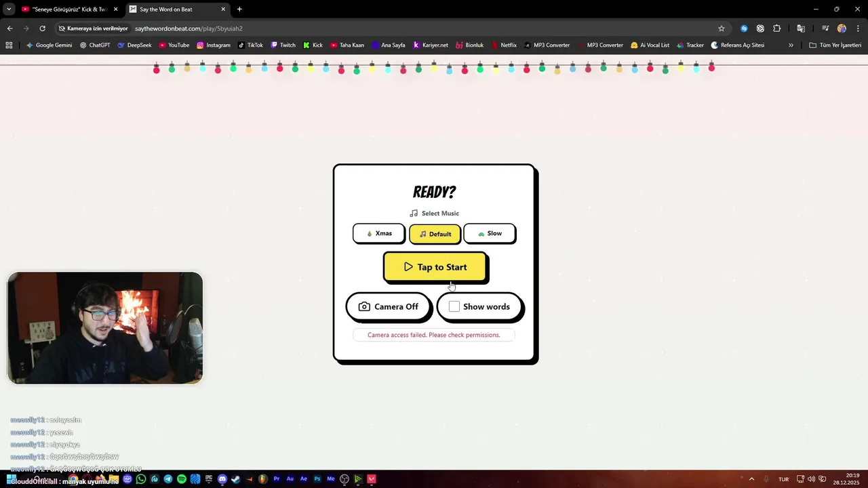Select the Xmas music option

[x=378, y=233]
